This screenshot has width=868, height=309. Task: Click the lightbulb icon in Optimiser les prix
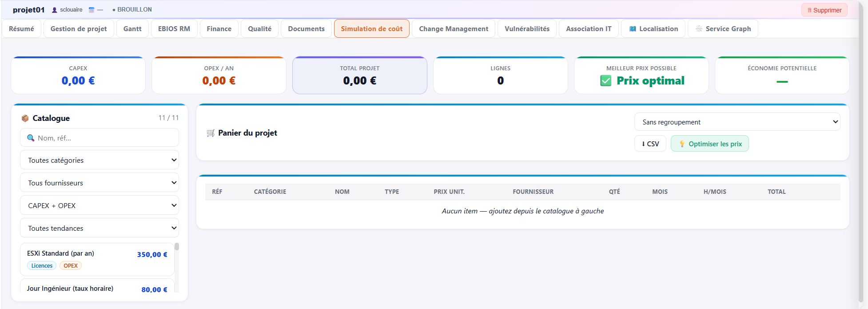(682, 144)
